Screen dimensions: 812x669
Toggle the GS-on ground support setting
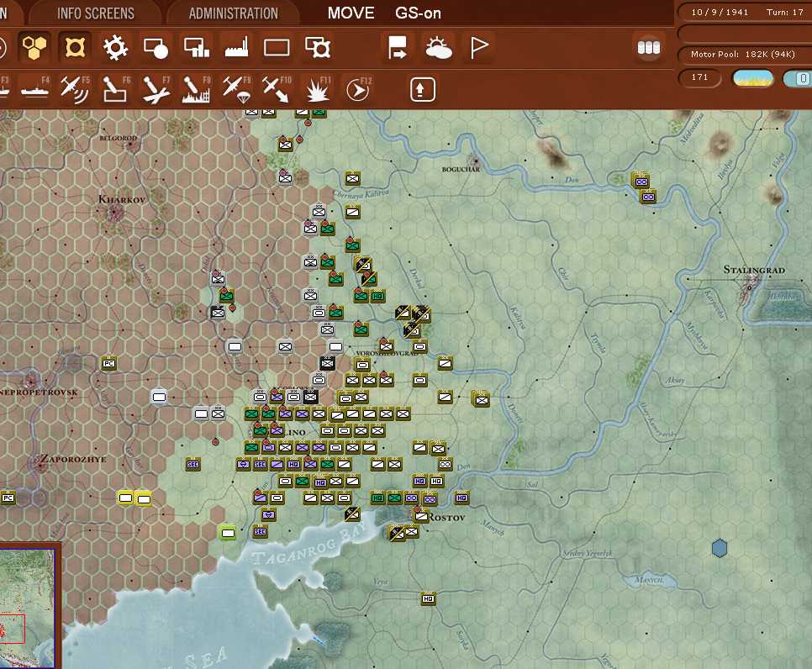[x=417, y=13]
